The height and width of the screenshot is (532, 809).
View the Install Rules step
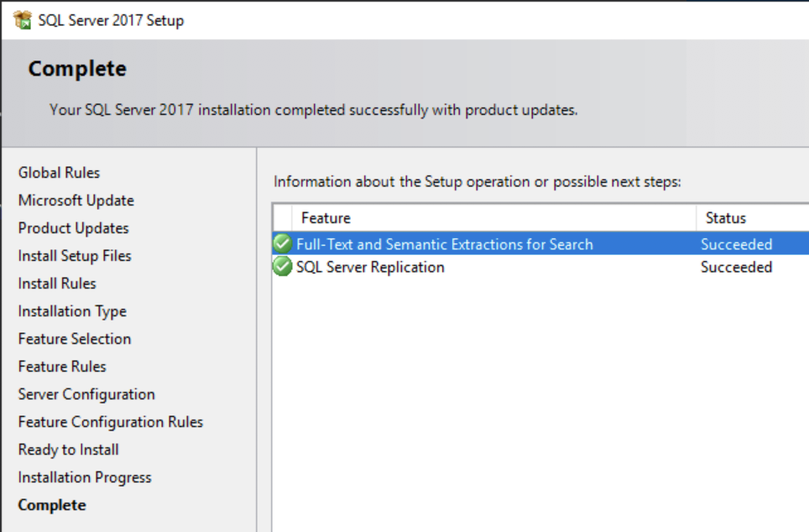pos(56,283)
